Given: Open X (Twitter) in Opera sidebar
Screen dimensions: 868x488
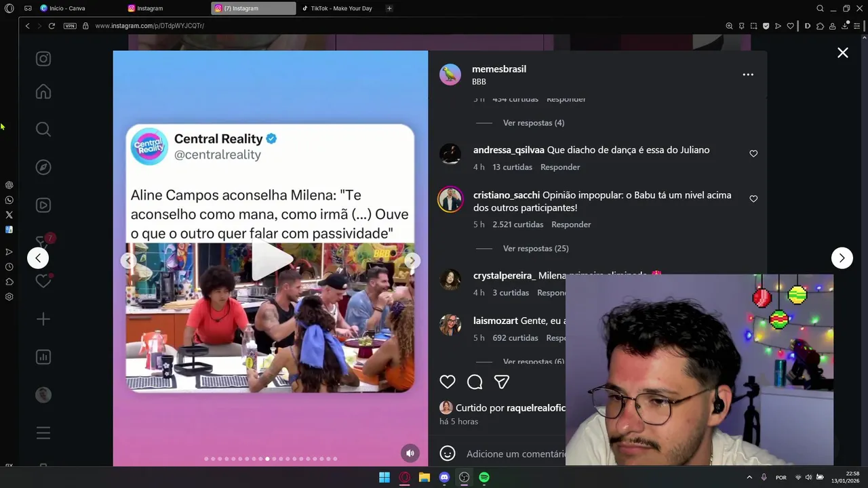Looking at the screenshot, I should pyautogui.click(x=9, y=215).
